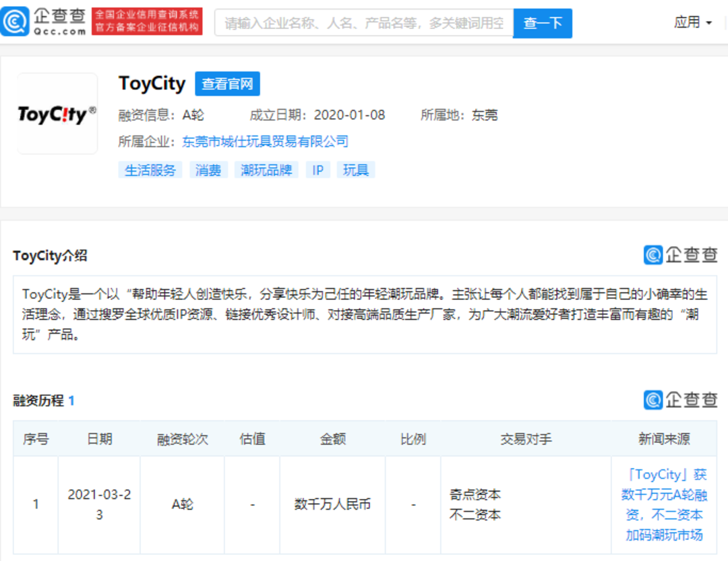This screenshot has width=728, height=561.
Task: Open the 应用 dropdown menu
Action: 693,22
